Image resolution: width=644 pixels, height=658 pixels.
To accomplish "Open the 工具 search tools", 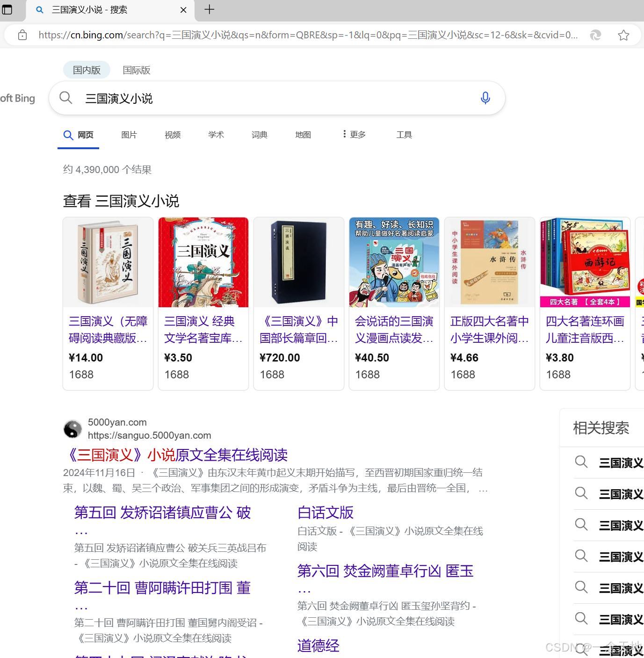I will [404, 135].
